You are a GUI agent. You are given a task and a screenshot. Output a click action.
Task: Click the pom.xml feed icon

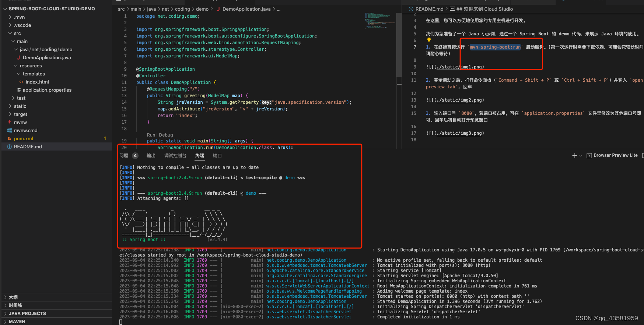[10, 138]
